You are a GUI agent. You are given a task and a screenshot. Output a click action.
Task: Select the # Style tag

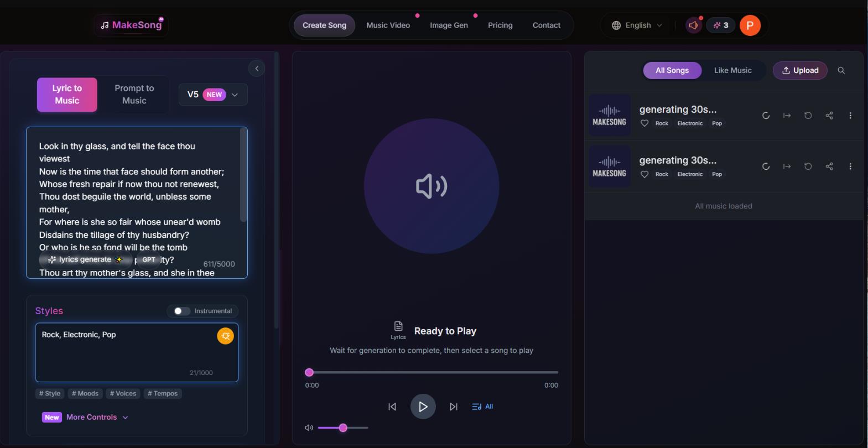(50, 394)
